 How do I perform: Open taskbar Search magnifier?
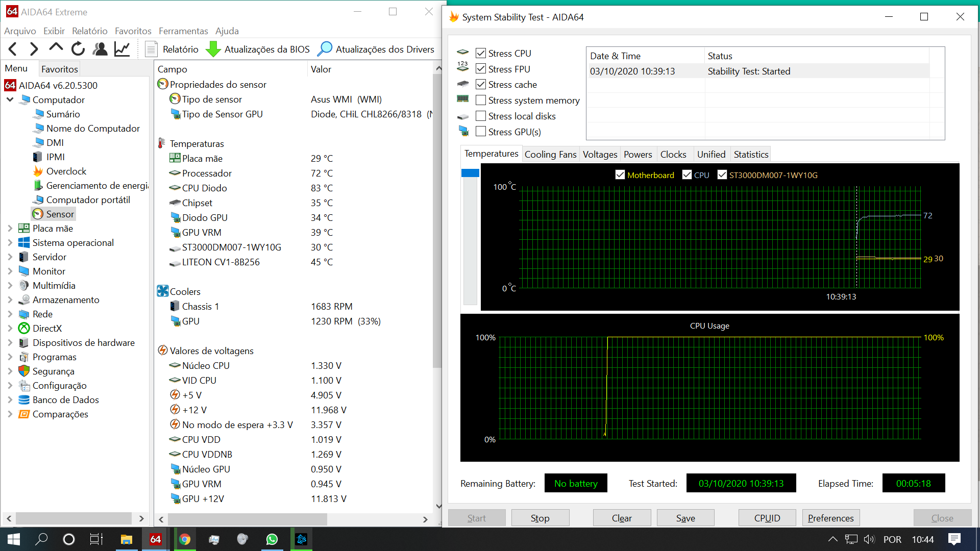click(x=41, y=539)
